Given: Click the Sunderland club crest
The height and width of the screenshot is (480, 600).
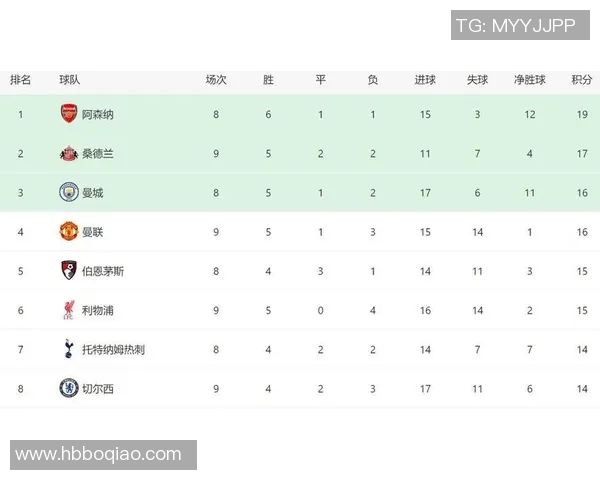Looking at the screenshot, I should [68, 153].
